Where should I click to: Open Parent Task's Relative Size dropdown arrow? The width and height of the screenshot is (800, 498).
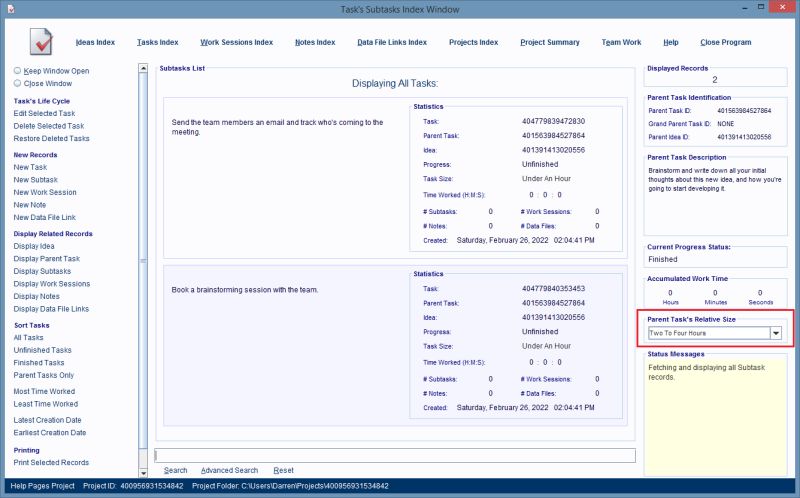776,333
